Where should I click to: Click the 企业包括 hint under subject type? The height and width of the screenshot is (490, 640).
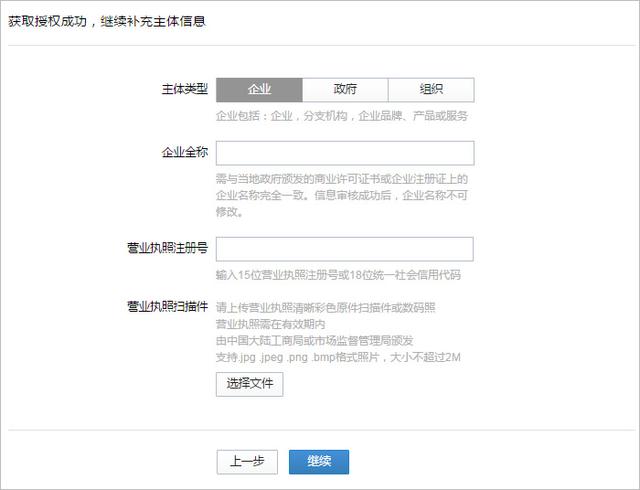click(x=343, y=115)
